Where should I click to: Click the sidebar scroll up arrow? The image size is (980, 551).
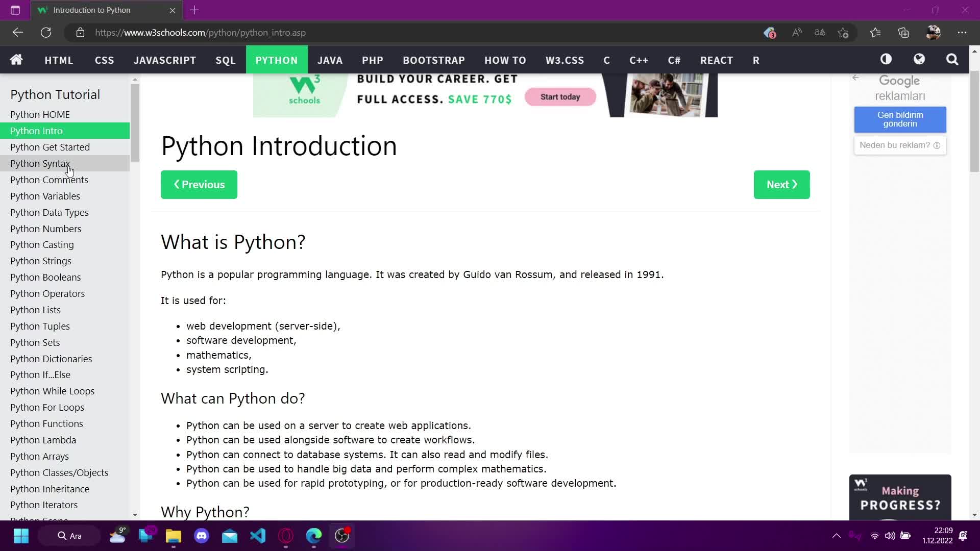pos(135,80)
